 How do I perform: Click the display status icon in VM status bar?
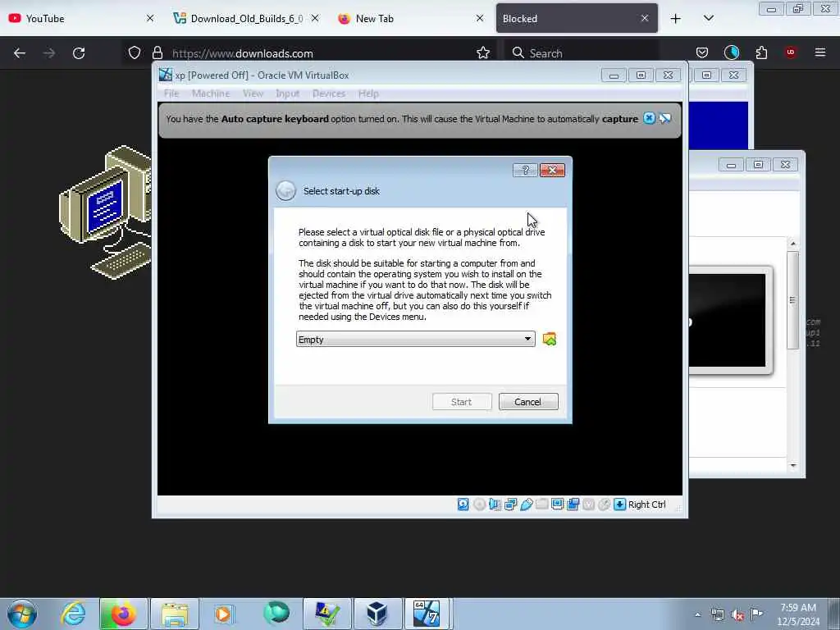pos(557,504)
